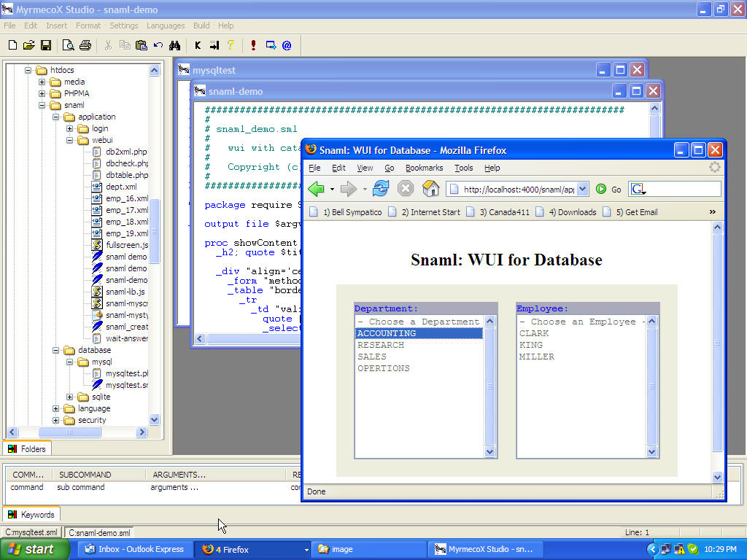Show more bookmarks with the toolbar chevron
This screenshot has height=560, width=747.
pyautogui.click(x=712, y=212)
